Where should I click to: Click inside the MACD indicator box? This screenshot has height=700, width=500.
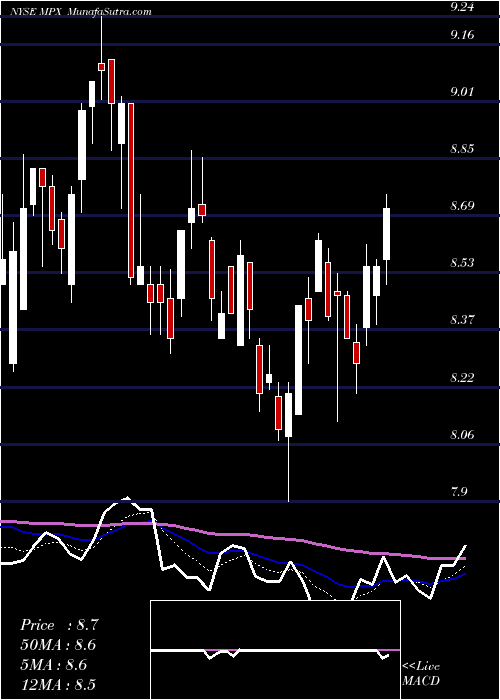click(x=275, y=650)
